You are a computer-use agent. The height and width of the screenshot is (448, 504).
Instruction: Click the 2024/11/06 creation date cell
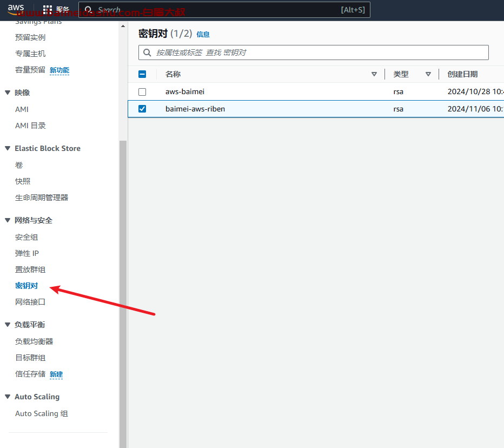[476, 109]
